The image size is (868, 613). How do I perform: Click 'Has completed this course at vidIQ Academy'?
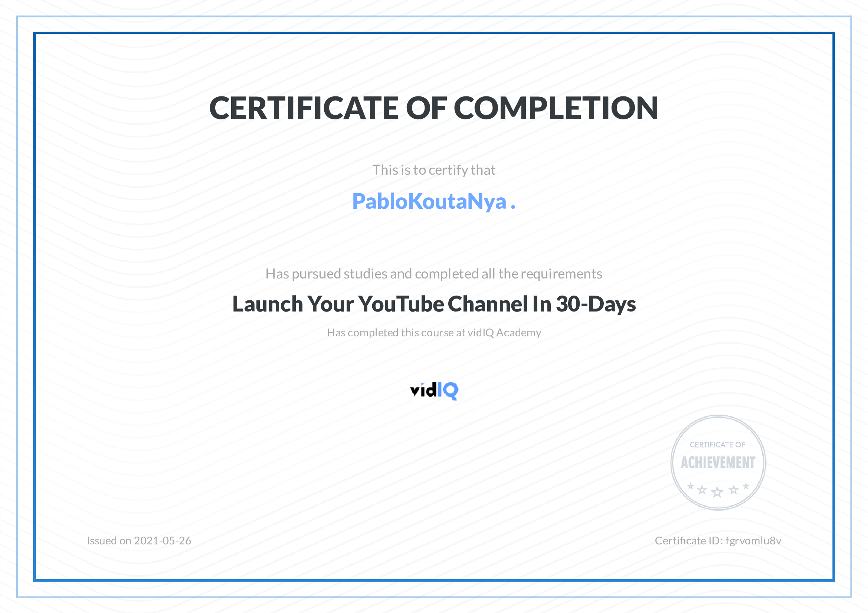(433, 333)
